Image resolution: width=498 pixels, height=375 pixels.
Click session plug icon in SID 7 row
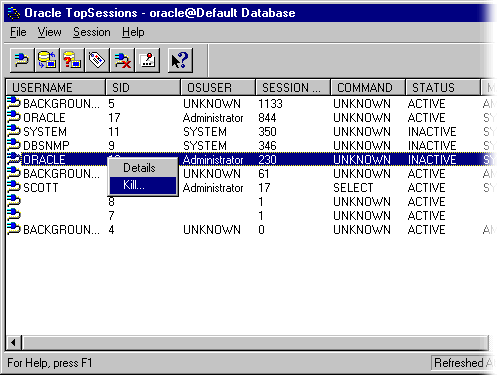14,215
